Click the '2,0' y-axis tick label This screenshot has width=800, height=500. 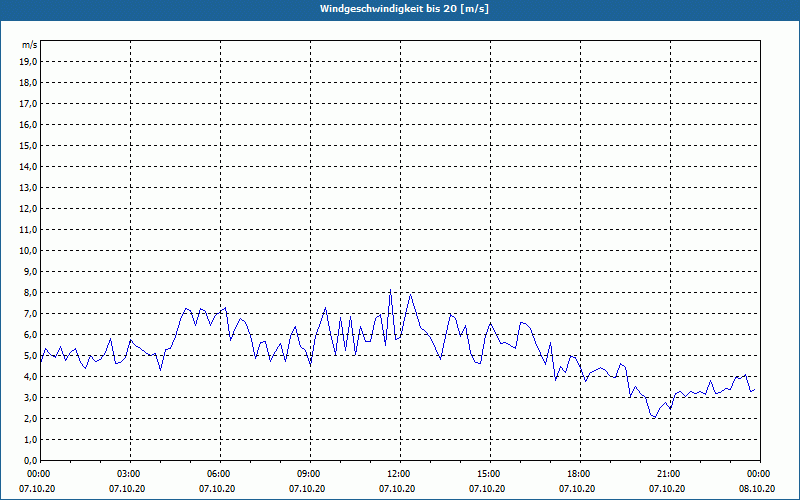[x=31, y=418]
